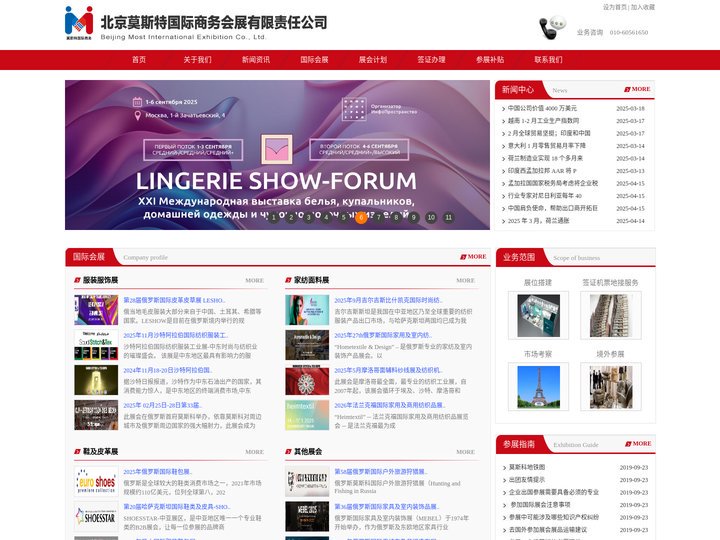Select 参展补贴 in the nav bar
This screenshot has height=540, width=720.
click(490, 60)
